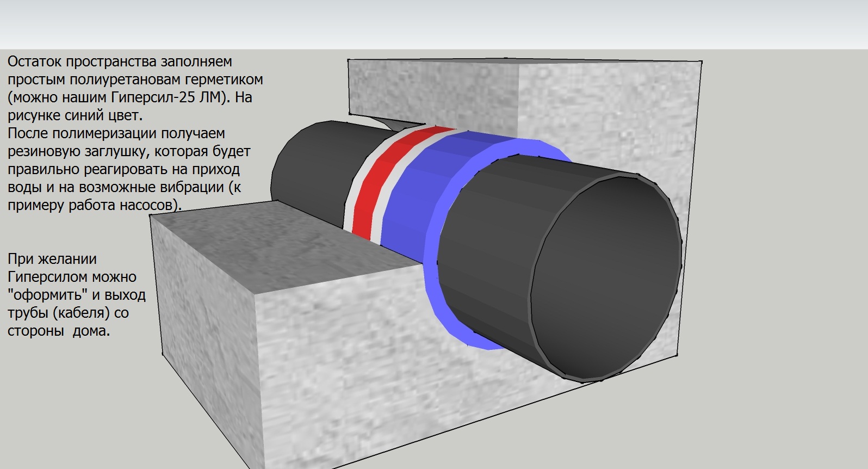Select the "При желании" paragraph heading
The image size is (868, 469).
point(52,259)
